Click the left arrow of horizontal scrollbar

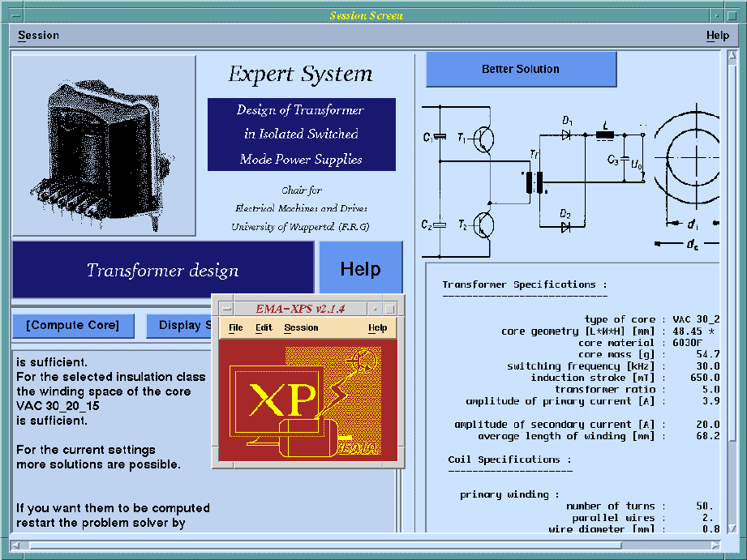point(18,545)
